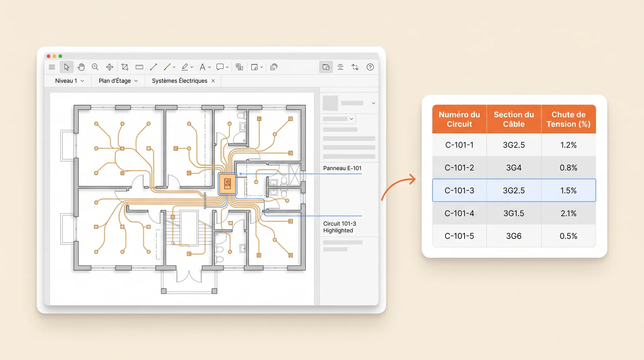644x360 pixels.
Task: Open the text tool dropdown arrow
Action: 210,67
